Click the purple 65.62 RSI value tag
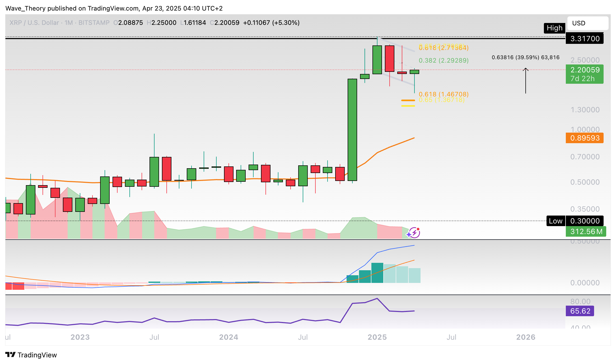616x364 pixels. (x=580, y=311)
